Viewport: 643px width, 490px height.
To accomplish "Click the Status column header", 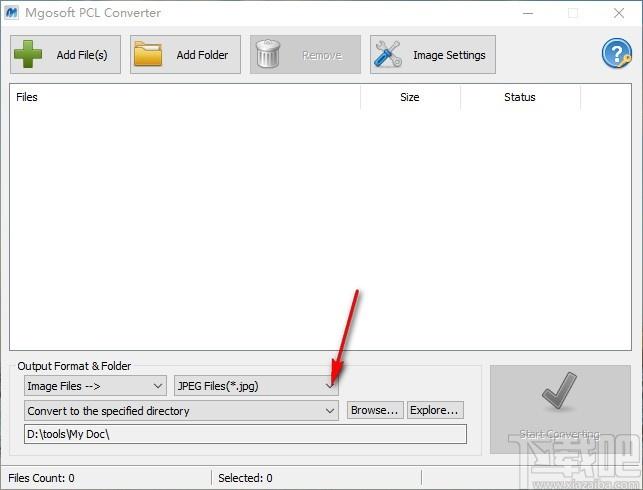I will click(x=520, y=97).
